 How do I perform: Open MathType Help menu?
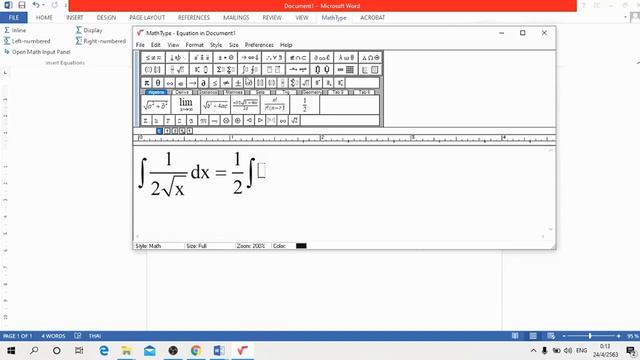(x=286, y=45)
